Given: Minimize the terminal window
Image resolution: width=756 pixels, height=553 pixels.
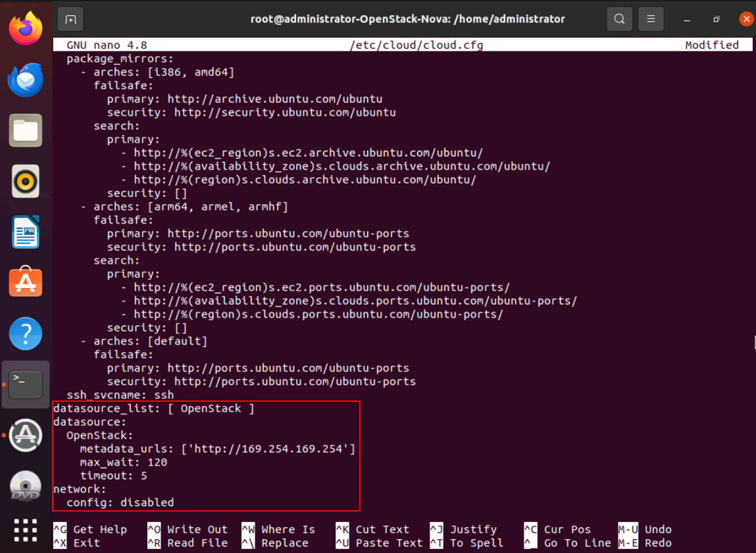Looking at the screenshot, I should [687, 19].
